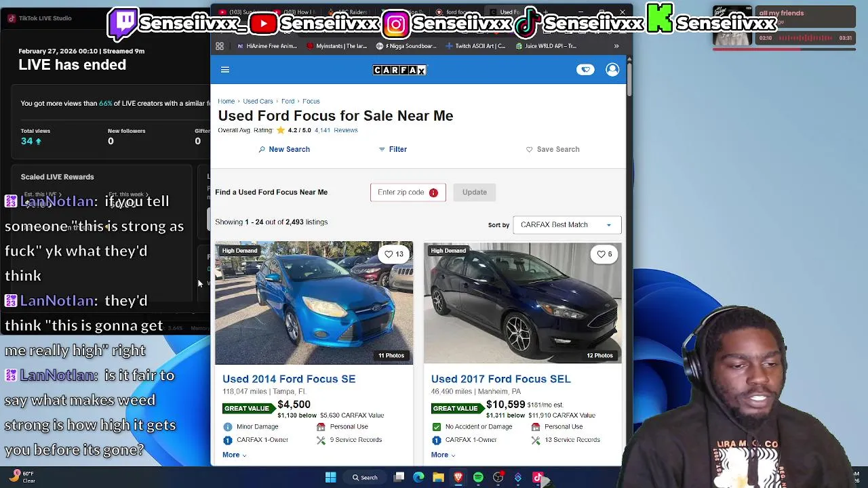
Task: Expand More details for 2017 Ford Focus SEL
Action: point(443,455)
